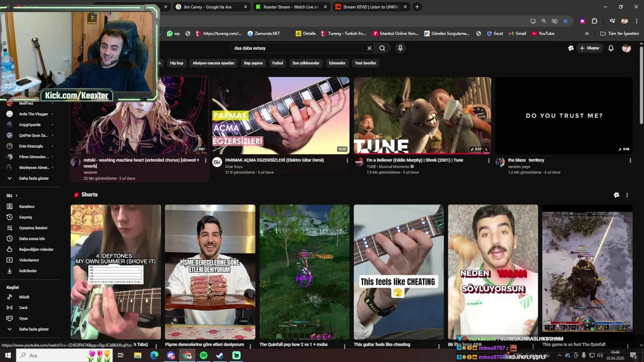Select the Son yüklenenler chip

pyautogui.click(x=306, y=63)
